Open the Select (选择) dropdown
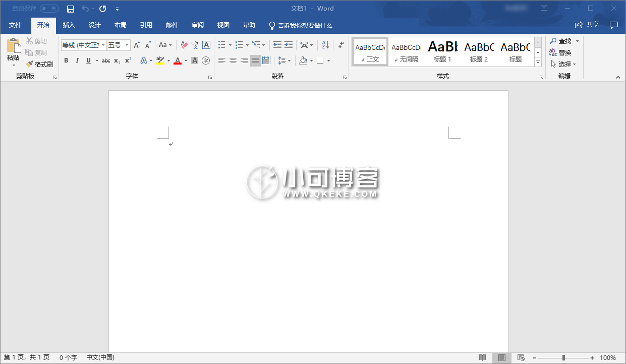626x364 pixels. tap(563, 64)
